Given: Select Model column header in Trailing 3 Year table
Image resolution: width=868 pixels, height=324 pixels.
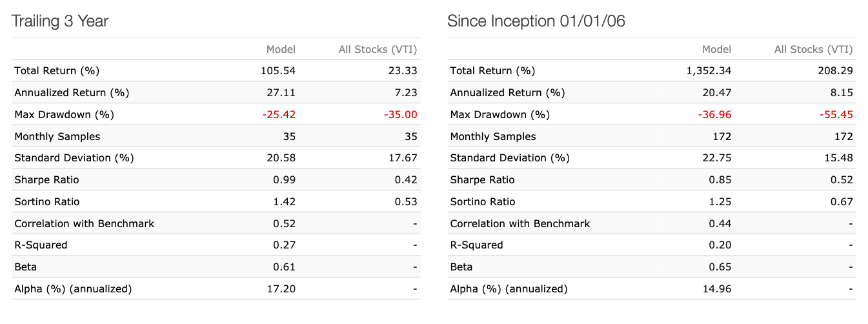Looking at the screenshot, I should [281, 50].
